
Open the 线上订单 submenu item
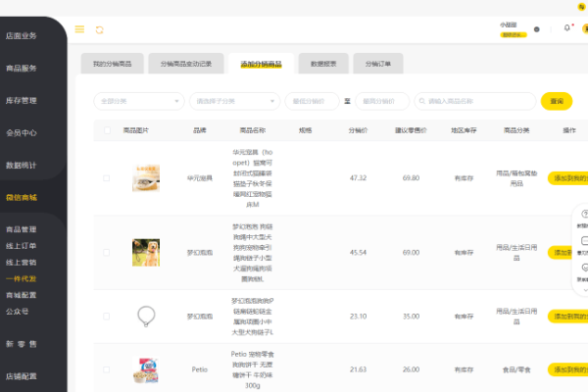click(21, 246)
